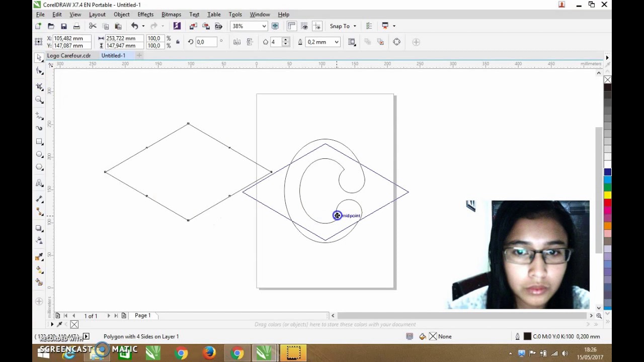
Task: Click the Open file icon
Action: (x=51, y=26)
